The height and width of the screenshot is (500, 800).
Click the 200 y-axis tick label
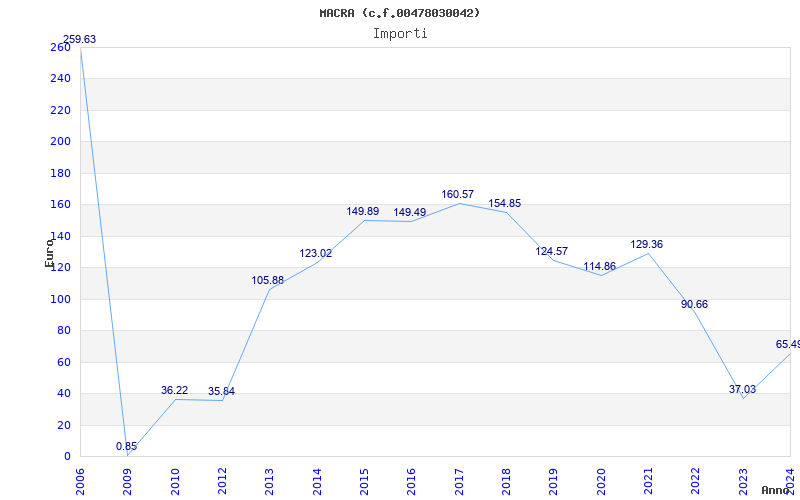(x=61, y=141)
